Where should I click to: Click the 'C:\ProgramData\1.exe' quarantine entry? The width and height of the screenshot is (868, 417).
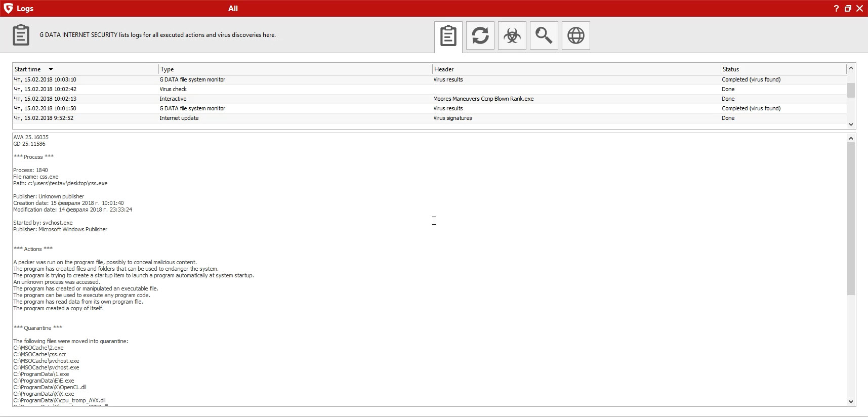tap(41, 374)
